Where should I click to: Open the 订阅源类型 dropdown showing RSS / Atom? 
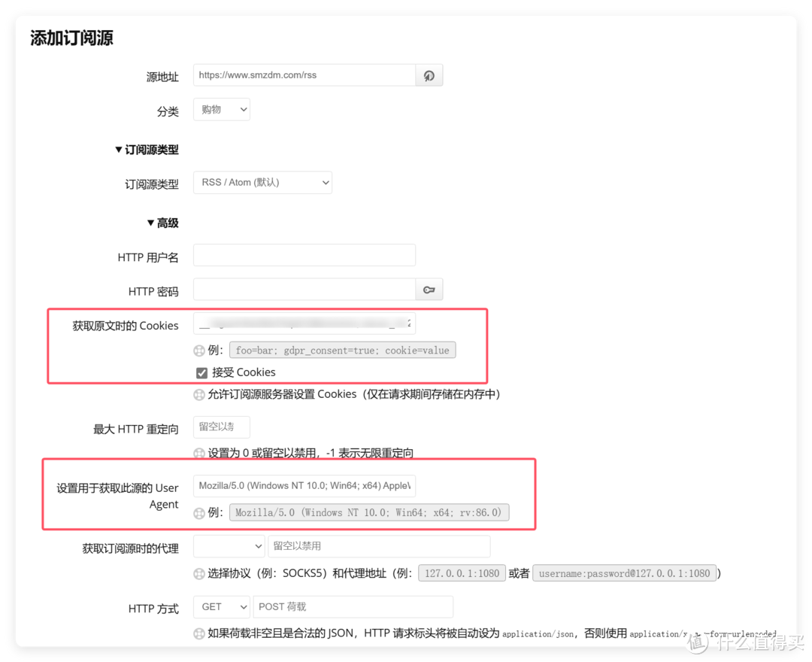click(262, 182)
